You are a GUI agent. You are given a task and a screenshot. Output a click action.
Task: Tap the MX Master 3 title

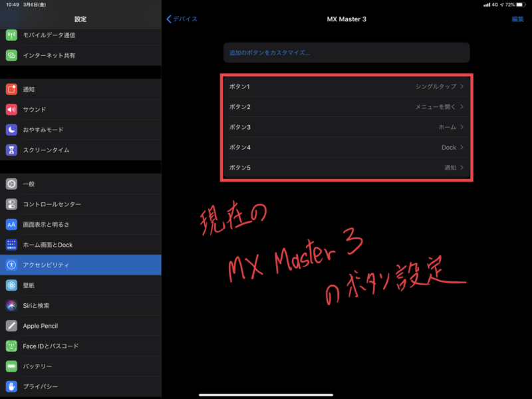346,19
